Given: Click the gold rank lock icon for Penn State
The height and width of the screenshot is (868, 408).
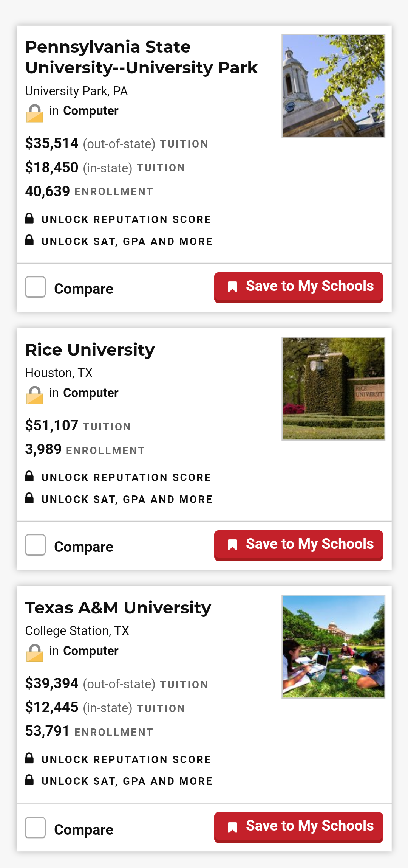Looking at the screenshot, I should (35, 113).
